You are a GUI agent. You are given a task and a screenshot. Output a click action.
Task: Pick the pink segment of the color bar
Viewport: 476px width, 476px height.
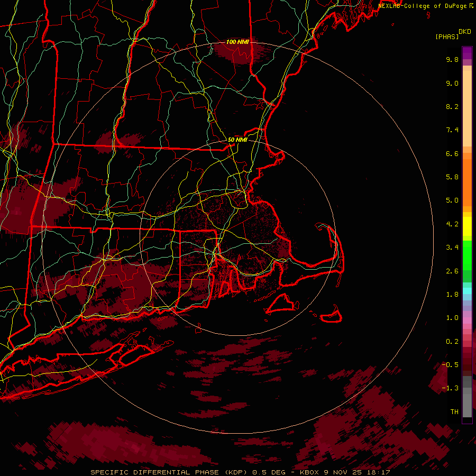pos(467,321)
